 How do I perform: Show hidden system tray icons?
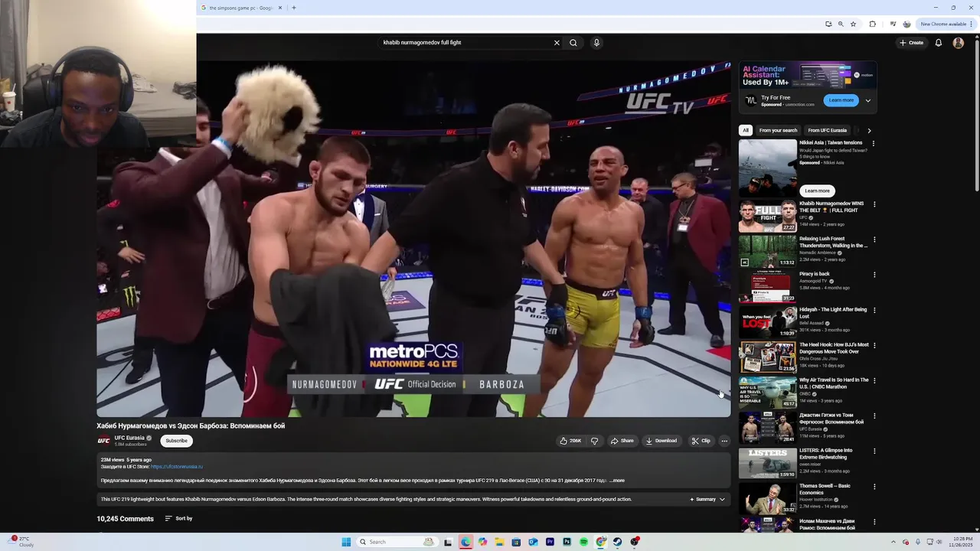pyautogui.click(x=895, y=542)
